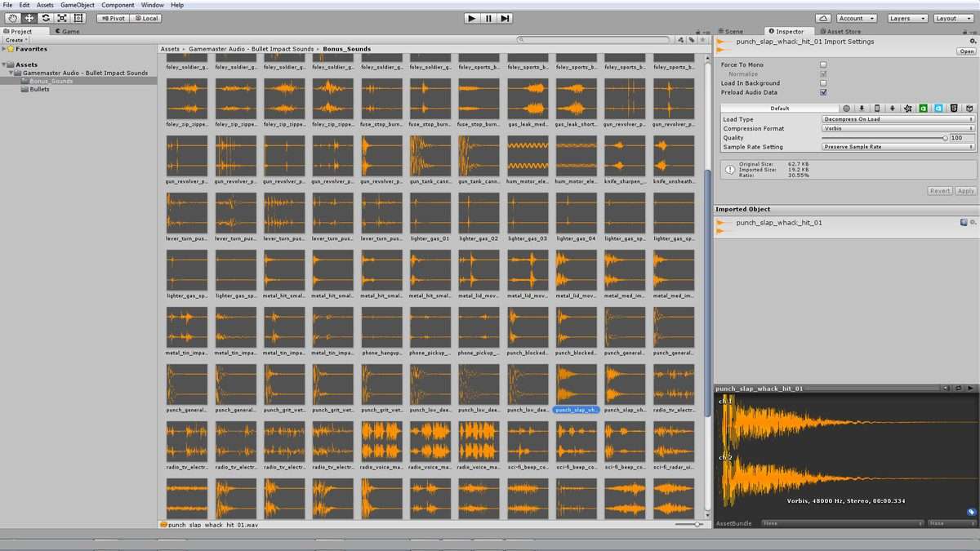Switch to the Game tab
980x551 pixels.
67,31
